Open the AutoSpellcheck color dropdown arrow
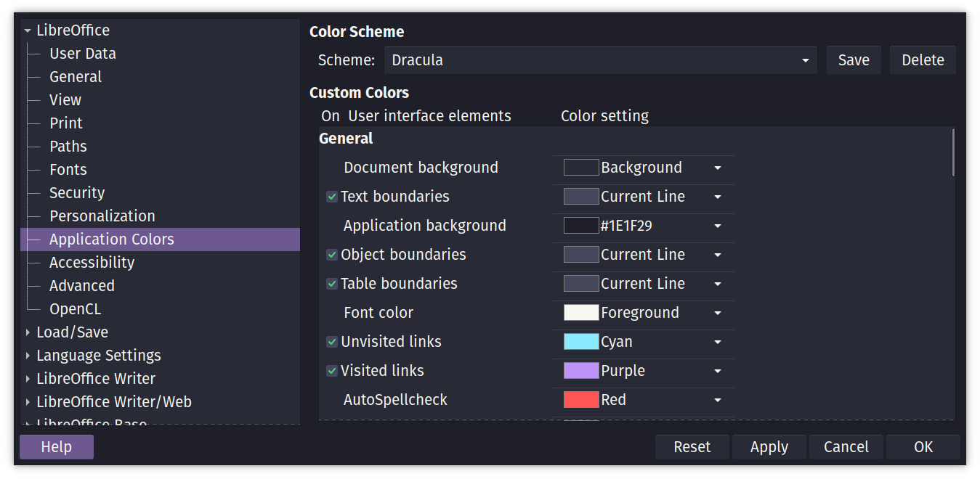This screenshot has height=479, width=980. 717,400
